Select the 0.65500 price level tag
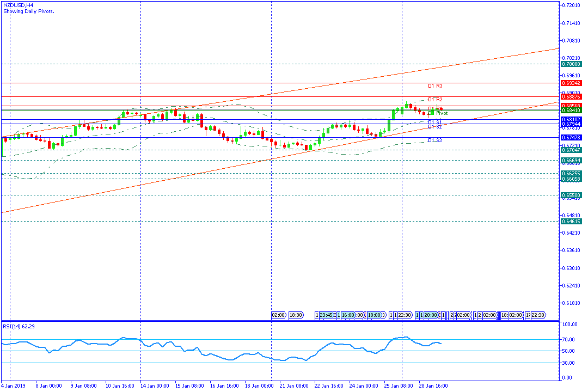This screenshot has height=392, width=588. click(571, 195)
